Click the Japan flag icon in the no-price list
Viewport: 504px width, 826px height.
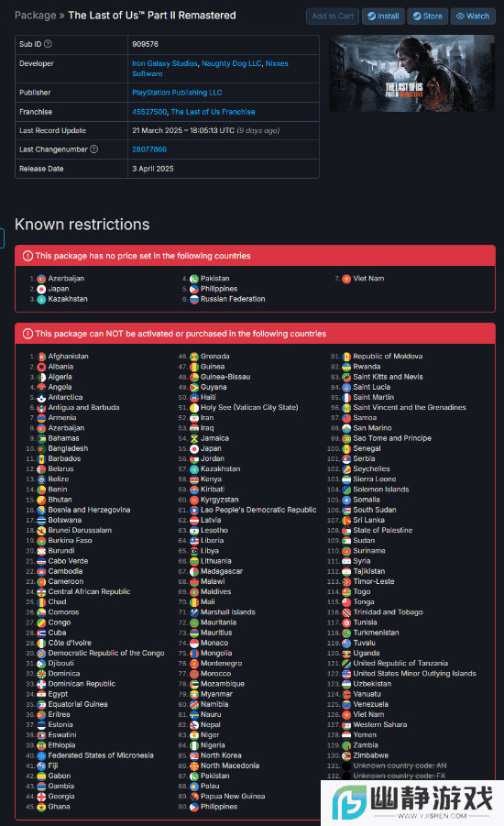[x=41, y=289]
